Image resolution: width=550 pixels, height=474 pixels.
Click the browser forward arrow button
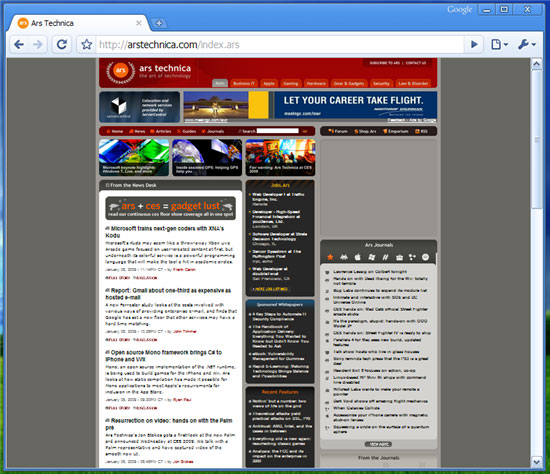coord(38,45)
